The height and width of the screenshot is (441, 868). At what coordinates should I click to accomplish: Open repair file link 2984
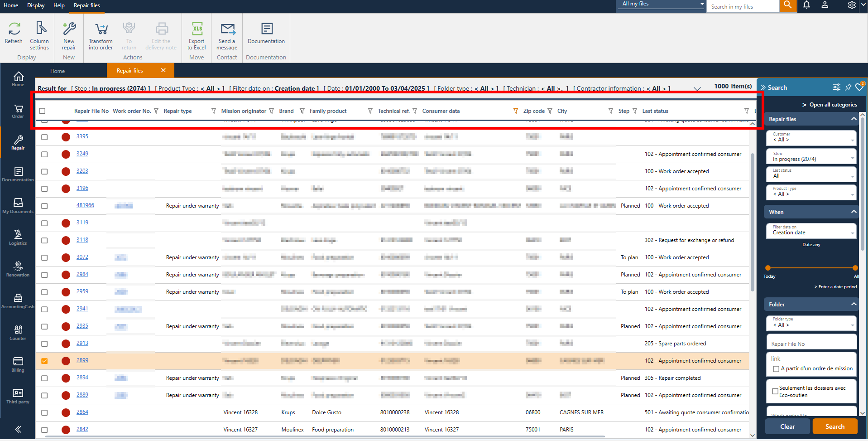[82, 274]
